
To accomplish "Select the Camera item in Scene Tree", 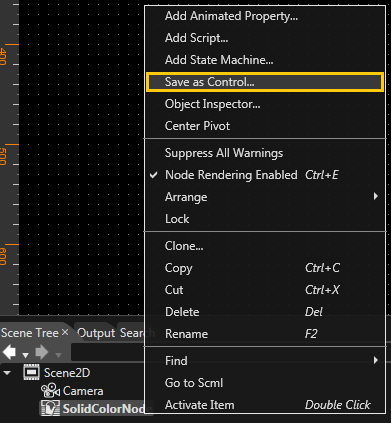I will [83, 391].
